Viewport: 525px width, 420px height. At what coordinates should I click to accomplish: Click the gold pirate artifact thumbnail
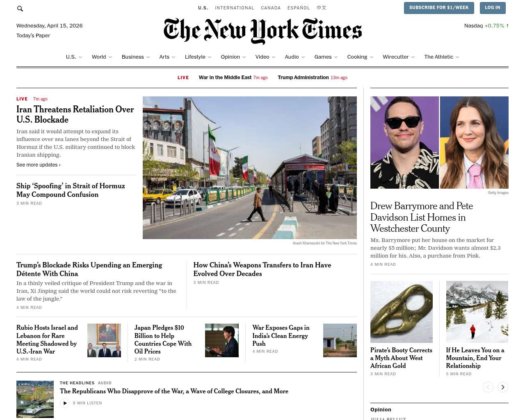tap(401, 312)
